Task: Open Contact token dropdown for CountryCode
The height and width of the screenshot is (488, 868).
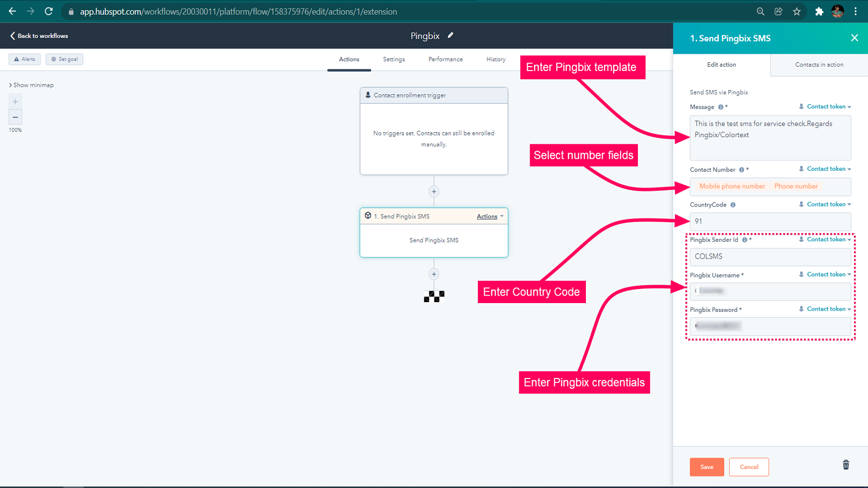Action: [x=825, y=204]
